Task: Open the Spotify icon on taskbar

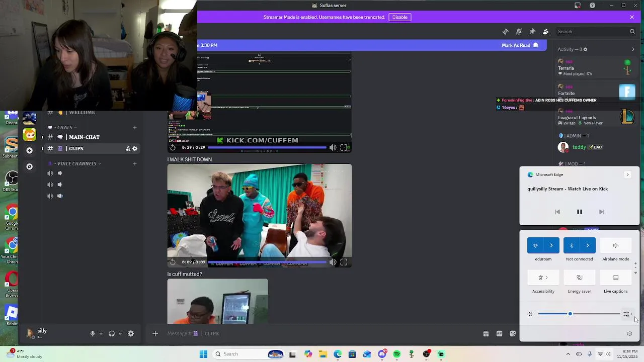Action: (x=397, y=354)
